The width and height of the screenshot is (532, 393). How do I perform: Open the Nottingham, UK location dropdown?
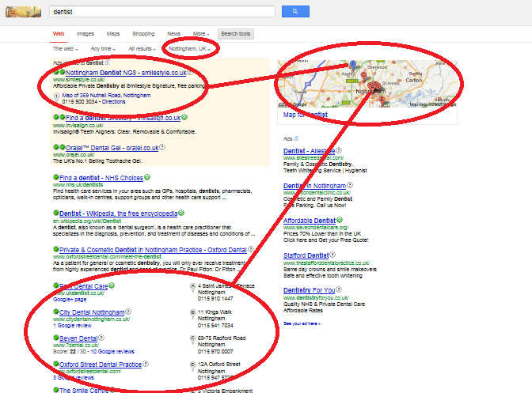point(190,49)
